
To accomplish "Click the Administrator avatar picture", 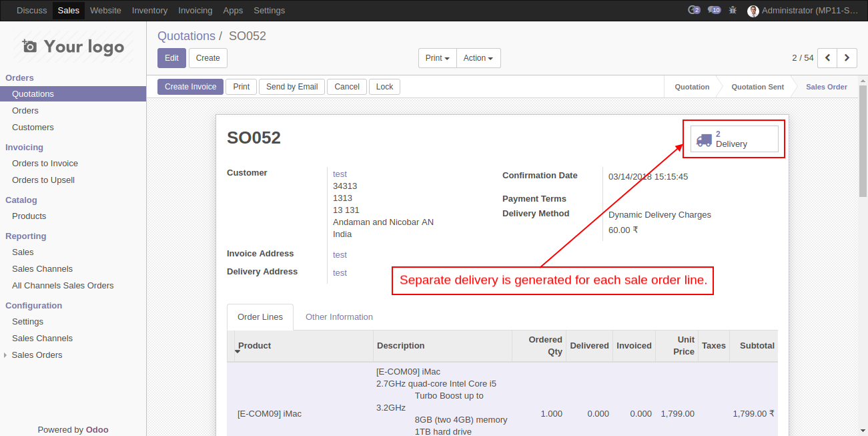I will (x=753, y=11).
